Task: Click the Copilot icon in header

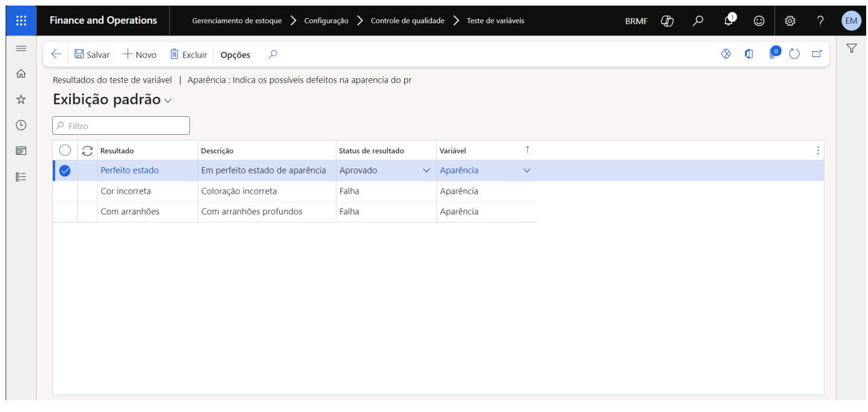Action: coord(667,21)
